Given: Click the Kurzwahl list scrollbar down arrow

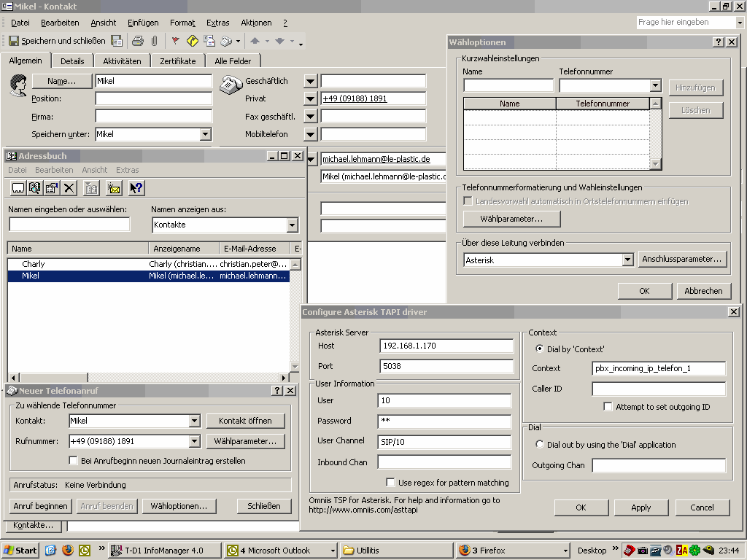Looking at the screenshot, I should pos(656,164).
